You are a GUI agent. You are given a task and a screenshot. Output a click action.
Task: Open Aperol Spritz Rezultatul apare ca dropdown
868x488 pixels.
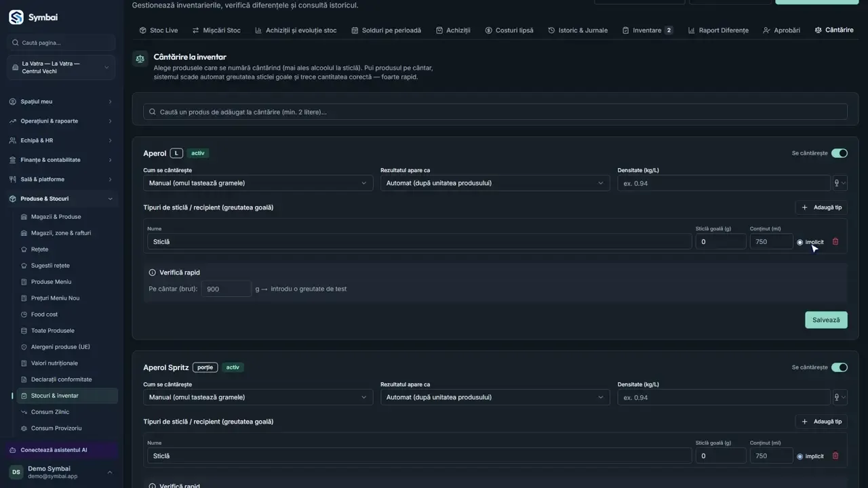(495, 397)
